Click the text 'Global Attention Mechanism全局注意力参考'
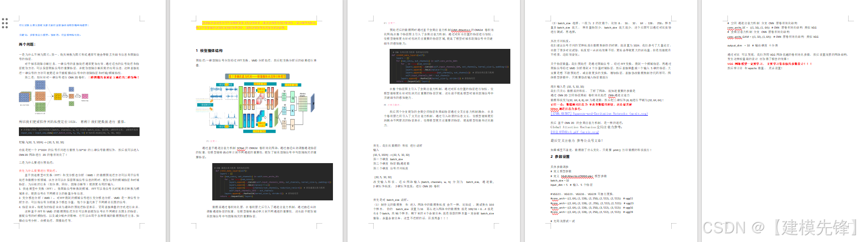 [x=585, y=127]
